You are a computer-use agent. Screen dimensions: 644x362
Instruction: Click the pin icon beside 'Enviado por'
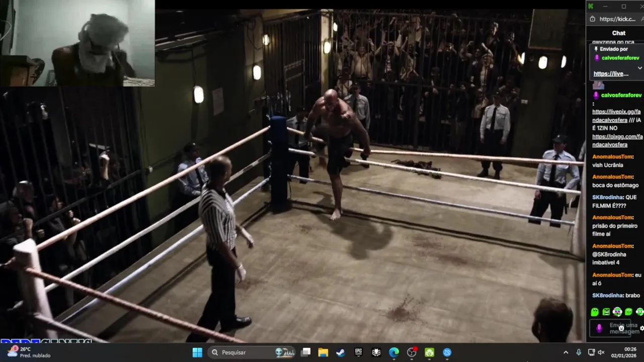[x=596, y=49]
